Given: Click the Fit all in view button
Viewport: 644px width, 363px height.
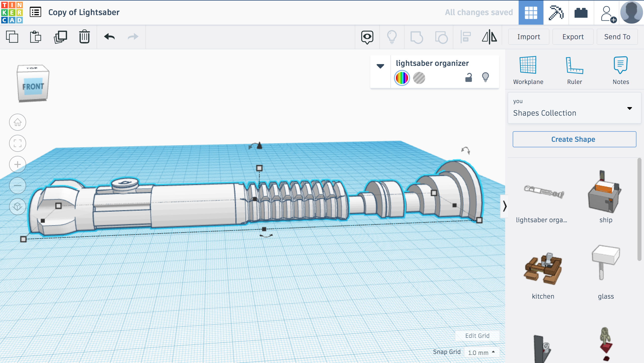Looking at the screenshot, I should (18, 144).
